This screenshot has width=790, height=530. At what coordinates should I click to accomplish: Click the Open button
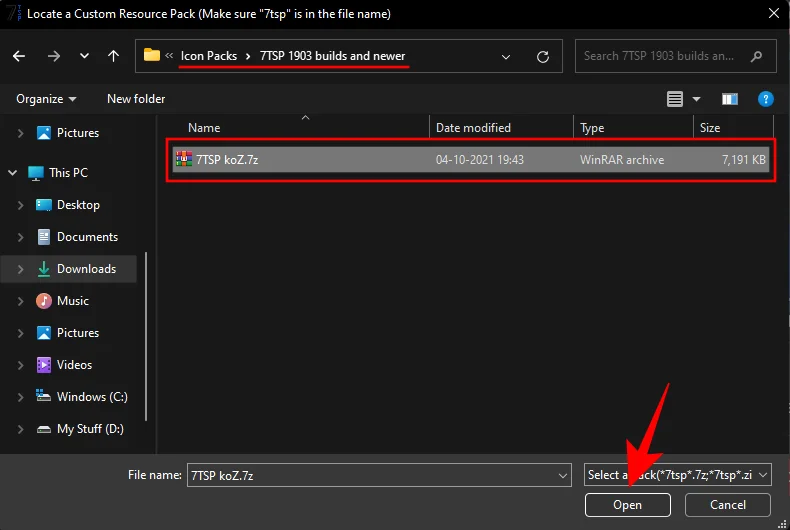pyautogui.click(x=627, y=505)
